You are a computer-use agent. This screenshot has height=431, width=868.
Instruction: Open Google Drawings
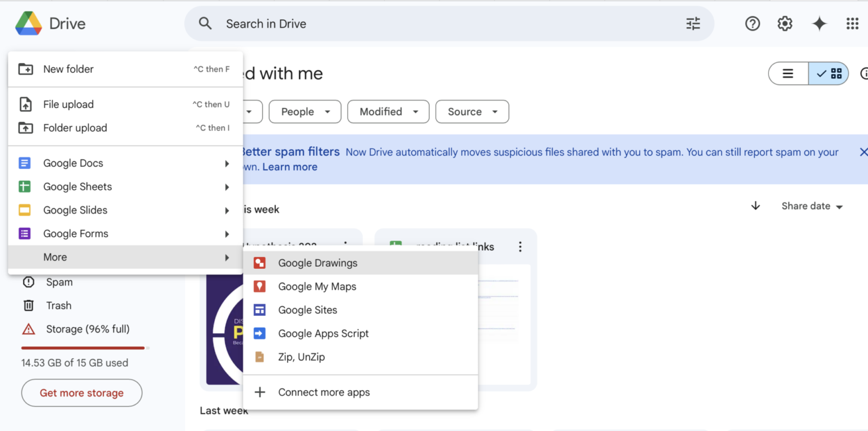tap(317, 263)
